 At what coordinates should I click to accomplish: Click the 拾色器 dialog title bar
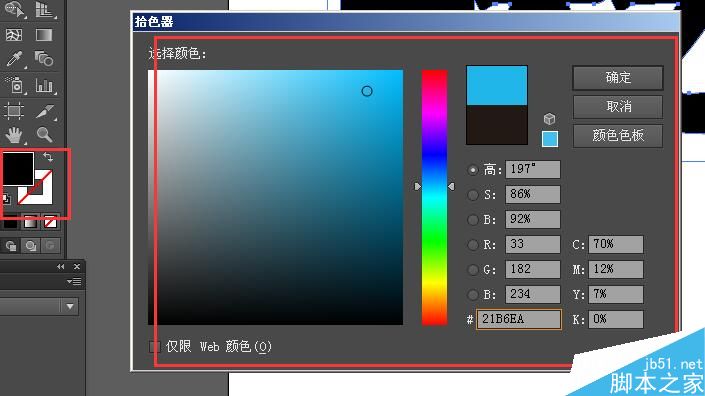click(x=406, y=22)
